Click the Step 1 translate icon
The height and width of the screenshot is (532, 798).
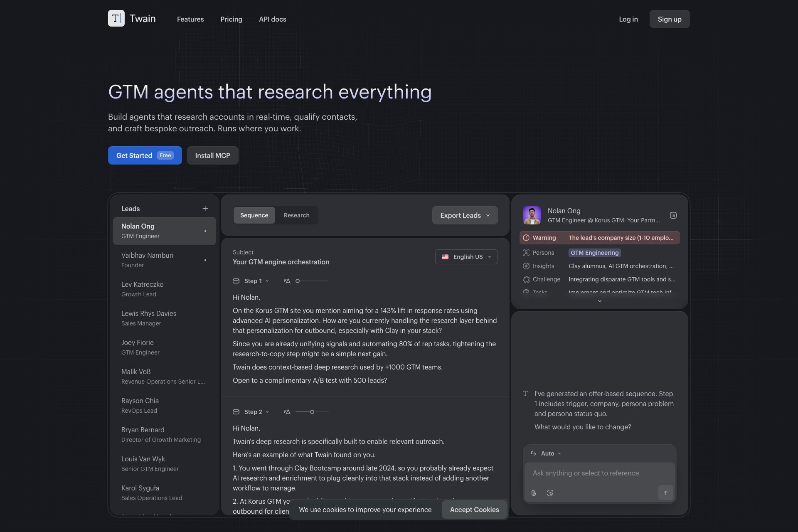pos(287,281)
